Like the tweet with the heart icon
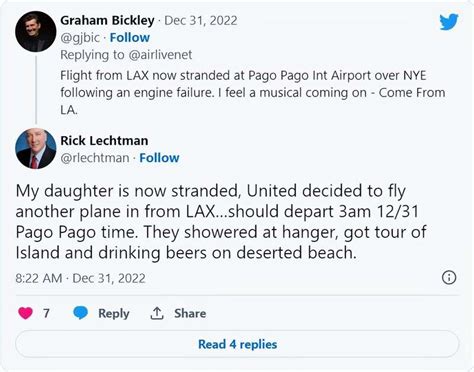Screen dimensions: 474x372 click(25, 313)
